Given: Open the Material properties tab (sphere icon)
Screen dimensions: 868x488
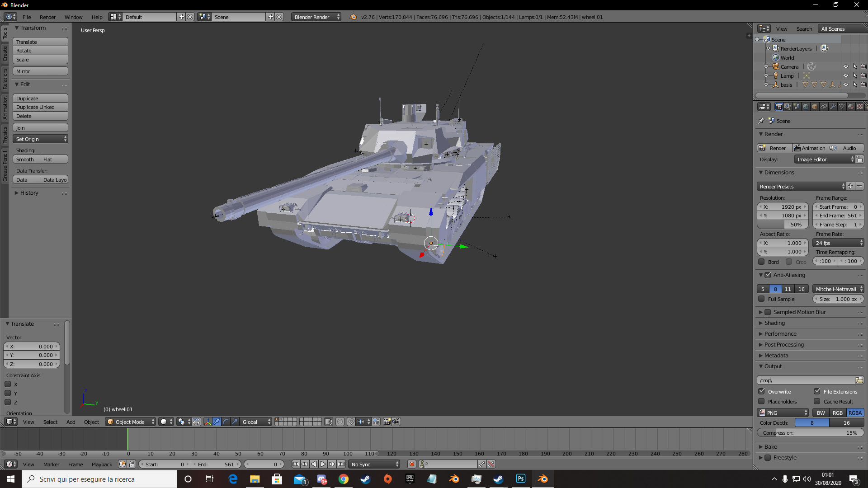Looking at the screenshot, I should 851,107.
